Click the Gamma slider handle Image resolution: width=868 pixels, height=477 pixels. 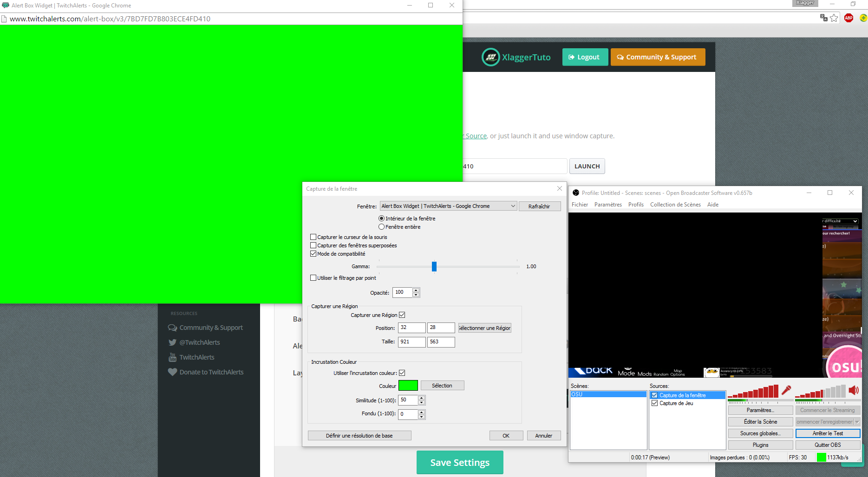coord(434,266)
